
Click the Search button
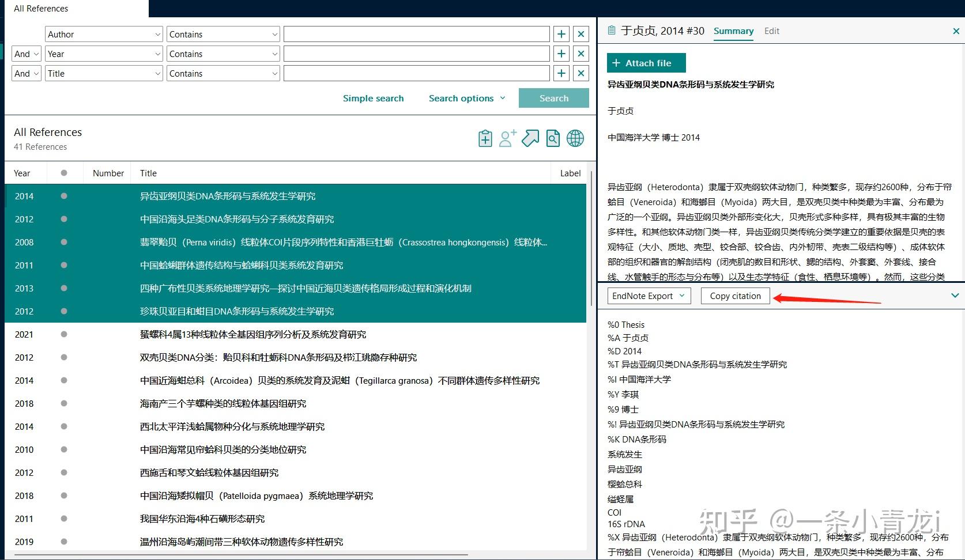click(554, 99)
